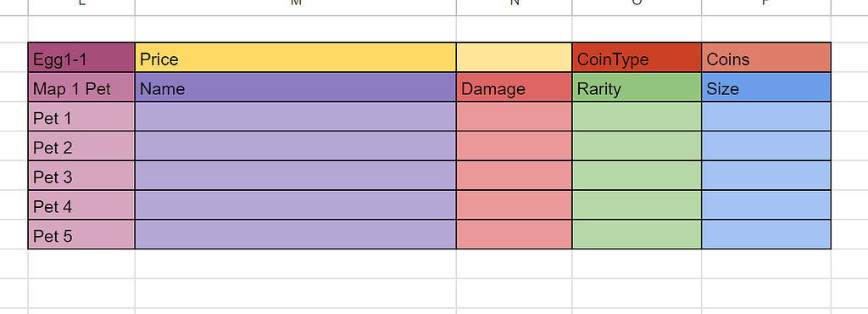Select the Pet 1 label cell

81,117
